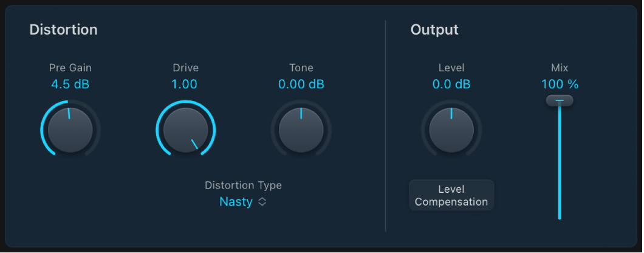The width and height of the screenshot is (644, 253).
Task: Click the output Level knob
Action: click(x=451, y=130)
